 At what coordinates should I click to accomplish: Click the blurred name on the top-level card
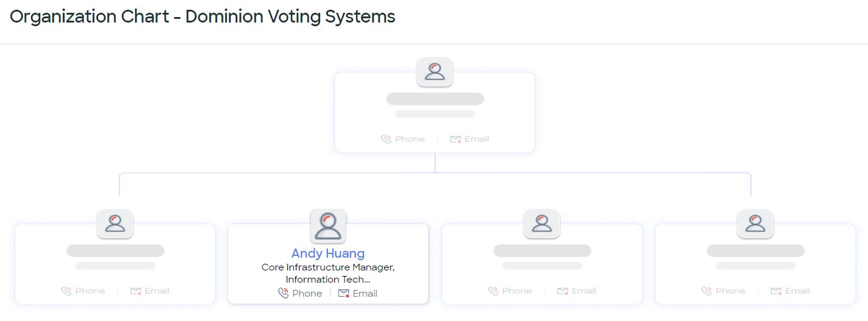[x=435, y=99]
